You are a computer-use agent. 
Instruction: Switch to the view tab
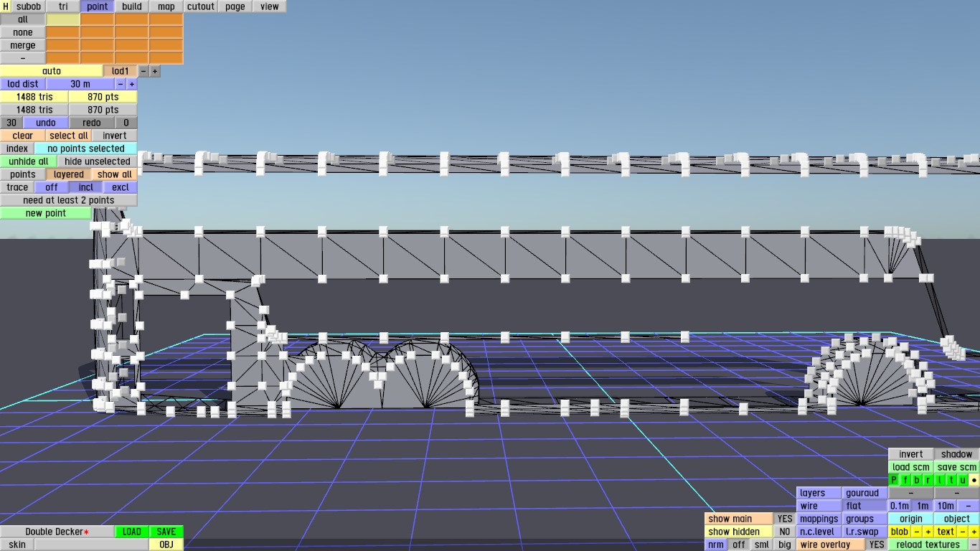(x=270, y=6)
